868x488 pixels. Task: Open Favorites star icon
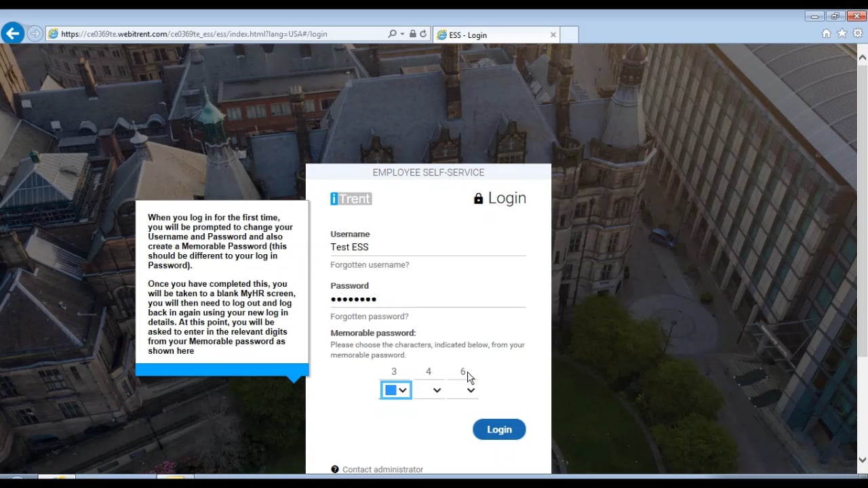pos(842,33)
